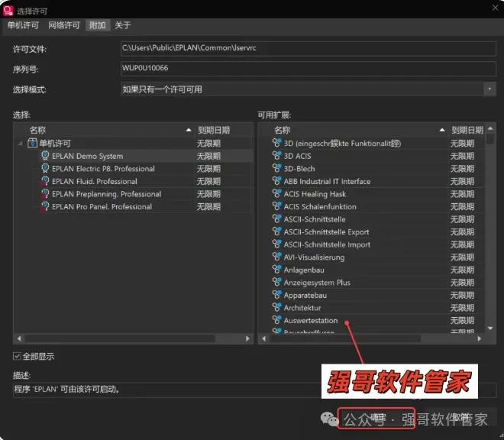Click the 3D ACIS extension icon
Viewport: 504px width, 440px height.
point(276,155)
